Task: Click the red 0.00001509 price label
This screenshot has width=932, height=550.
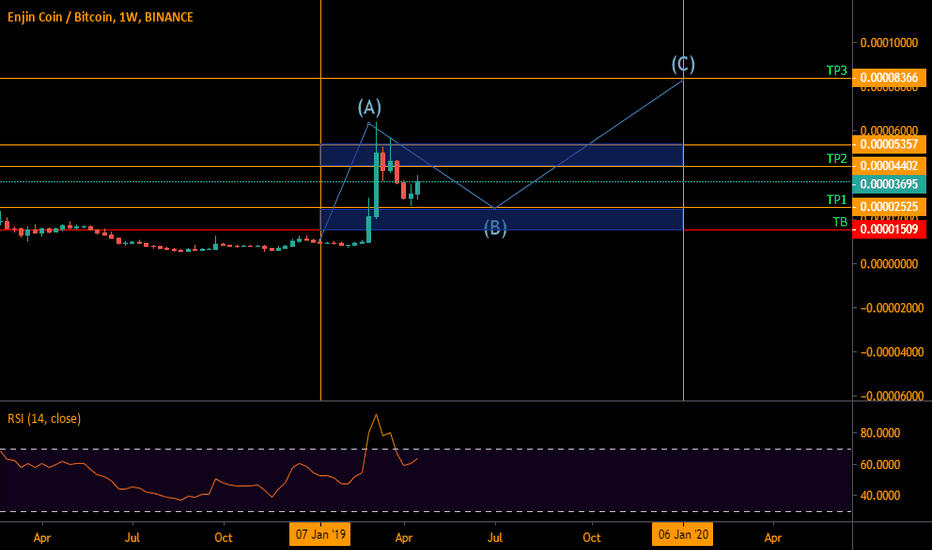Action: tap(889, 229)
